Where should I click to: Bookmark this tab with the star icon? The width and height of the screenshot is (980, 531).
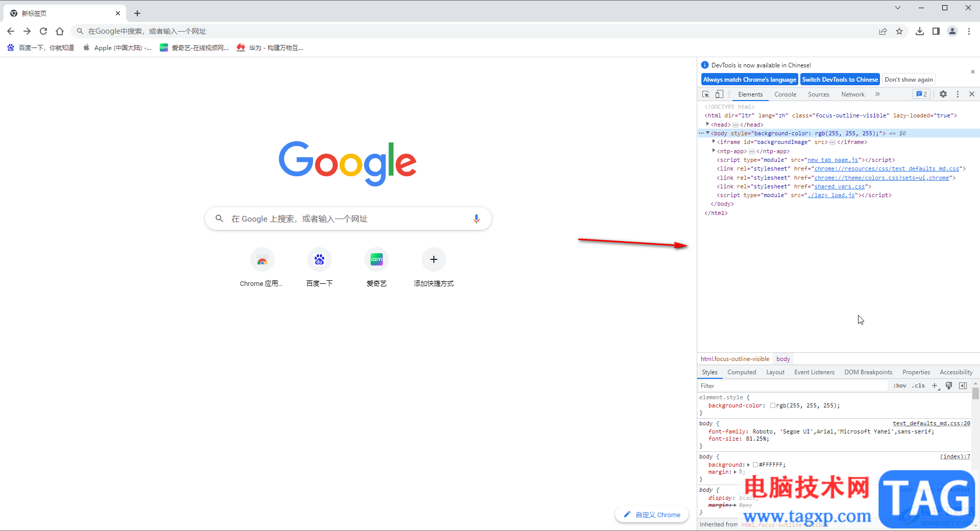[899, 31]
